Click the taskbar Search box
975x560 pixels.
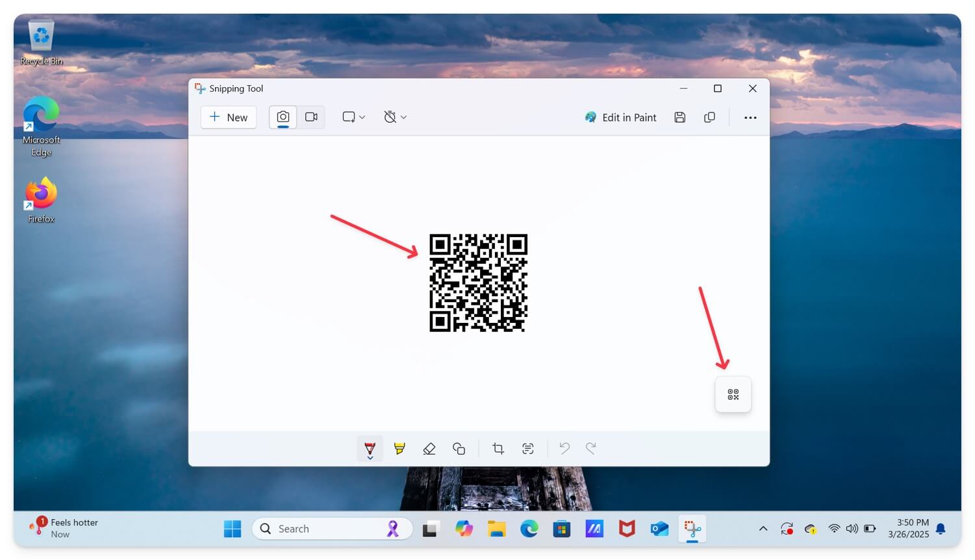click(x=333, y=529)
